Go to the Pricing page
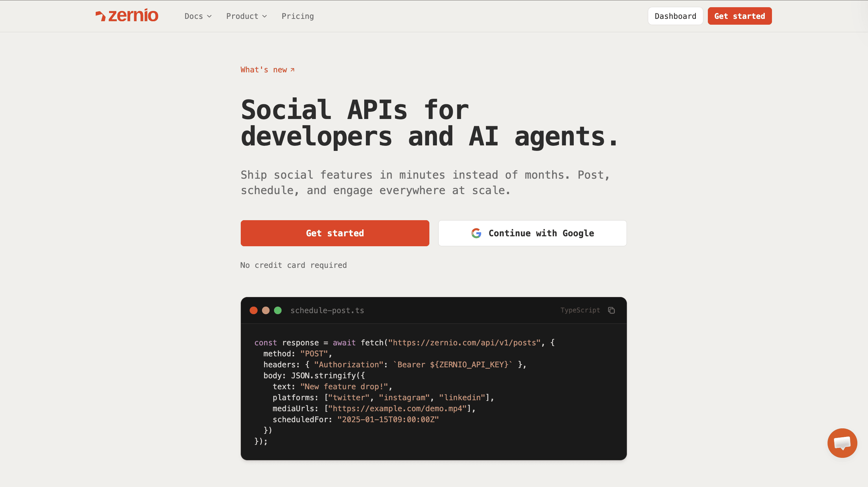The height and width of the screenshot is (487, 868). tap(298, 16)
